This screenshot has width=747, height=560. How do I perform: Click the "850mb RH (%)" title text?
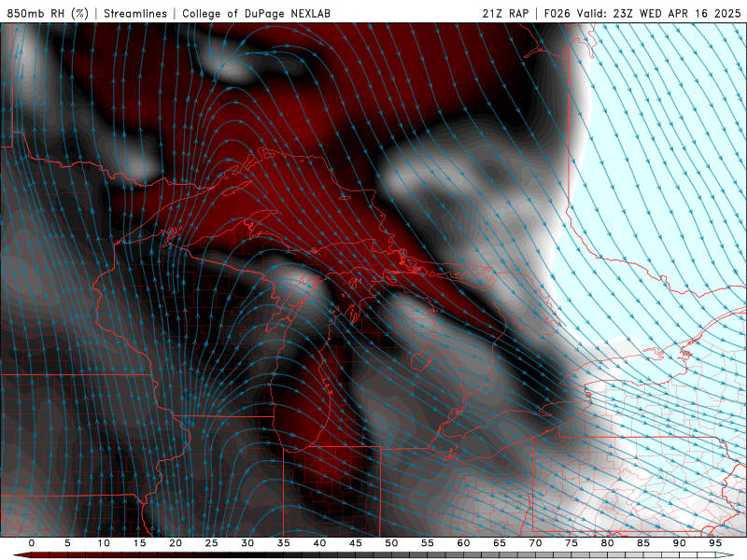tap(48, 13)
